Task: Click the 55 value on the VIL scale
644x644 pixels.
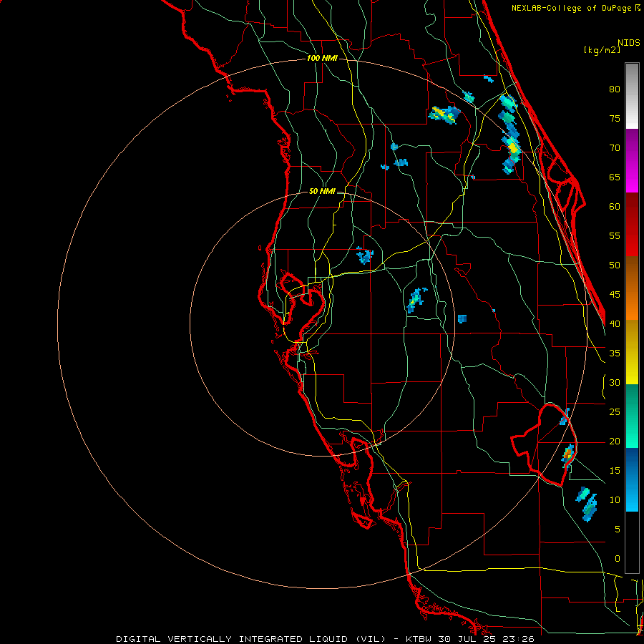Action: pos(615,235)
